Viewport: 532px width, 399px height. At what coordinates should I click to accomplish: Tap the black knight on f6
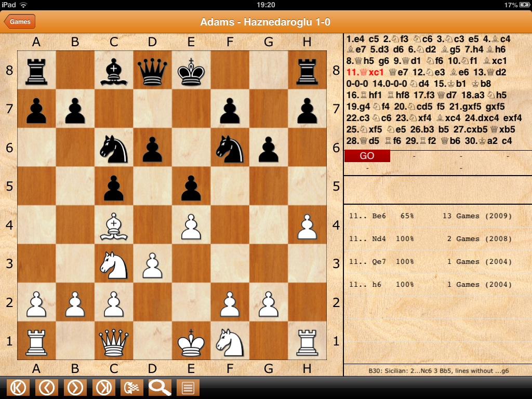point(230,148)
